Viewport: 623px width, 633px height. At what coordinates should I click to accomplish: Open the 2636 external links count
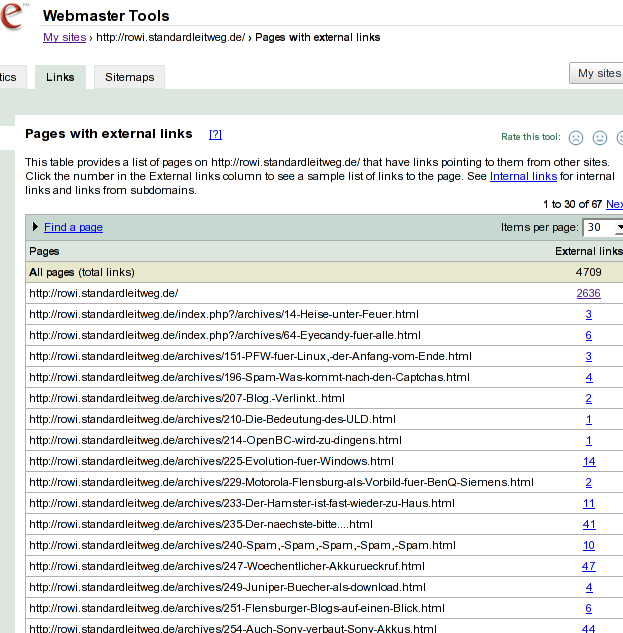pos(588,293)
